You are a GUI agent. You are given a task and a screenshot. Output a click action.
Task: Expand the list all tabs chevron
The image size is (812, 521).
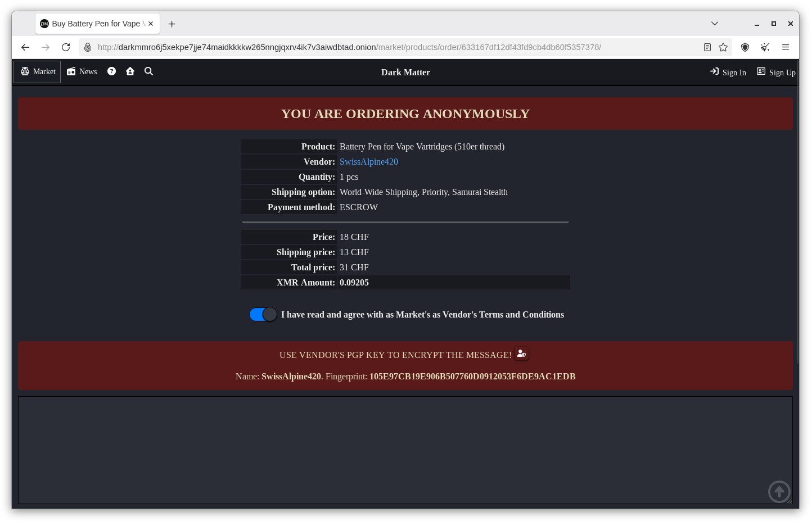(714, 24)
